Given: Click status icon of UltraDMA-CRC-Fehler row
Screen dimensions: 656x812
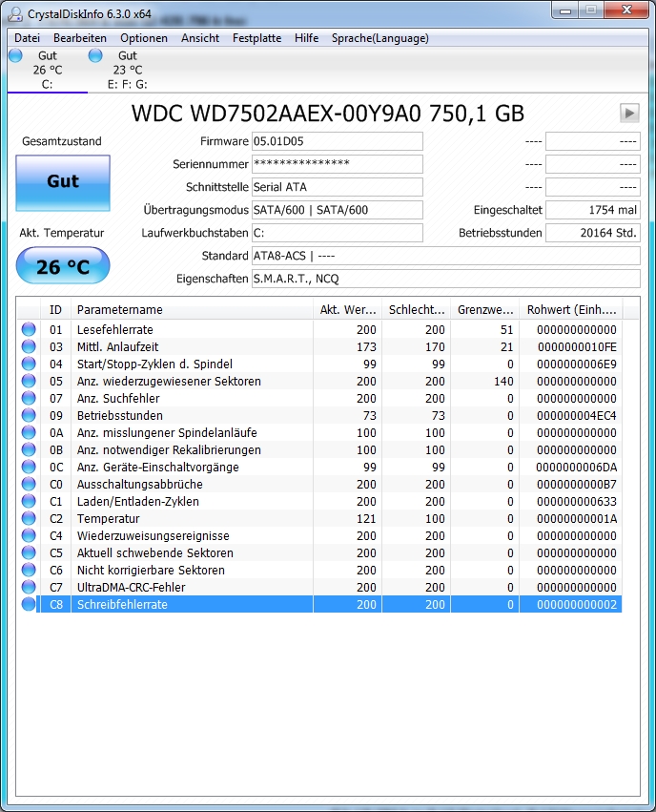Looking at the screenshot, I should pyautogui.click(x=29, y=587).
